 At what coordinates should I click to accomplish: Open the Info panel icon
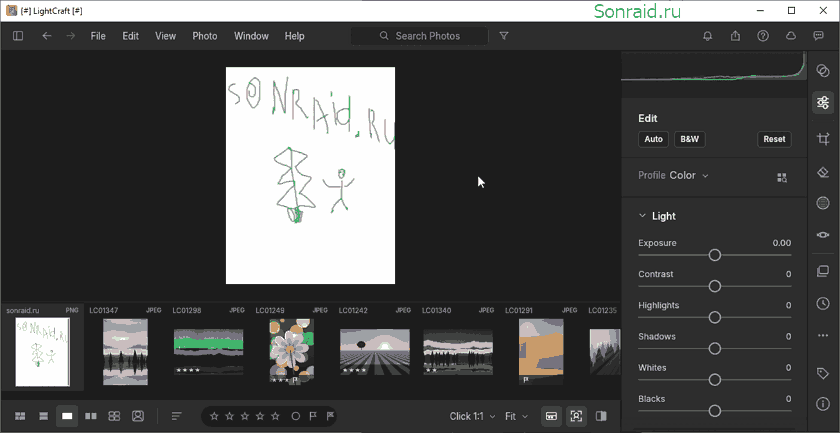pos(823,404)
